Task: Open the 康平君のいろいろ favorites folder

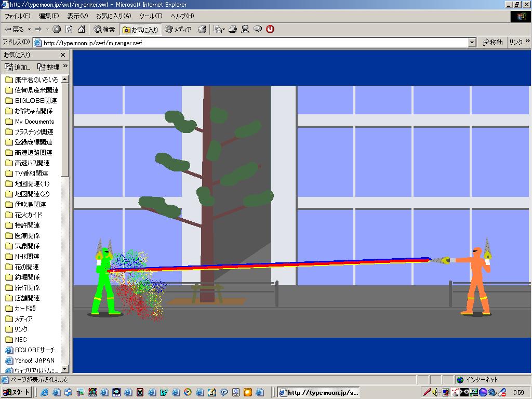Action: click(32, 80)
